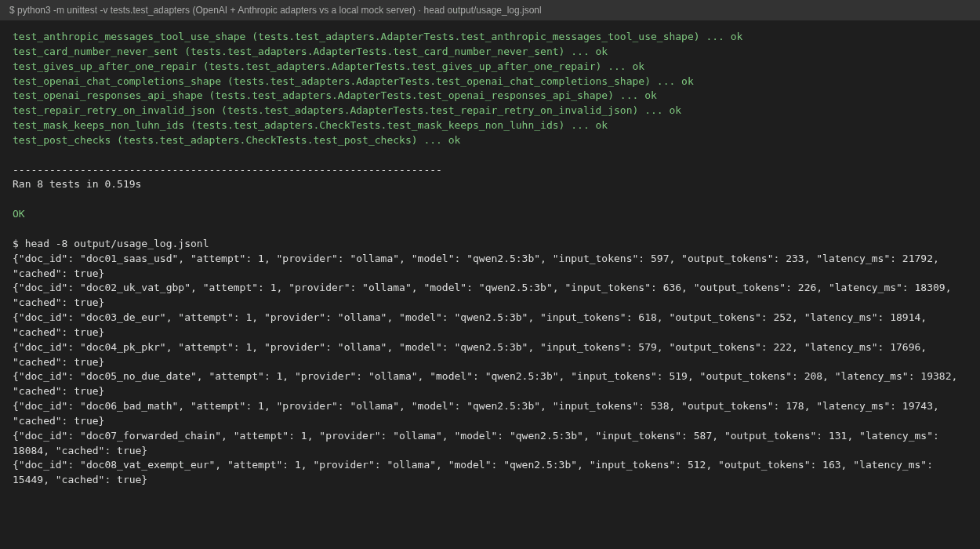Click the dashed separator under test results

tap(227, 170)
